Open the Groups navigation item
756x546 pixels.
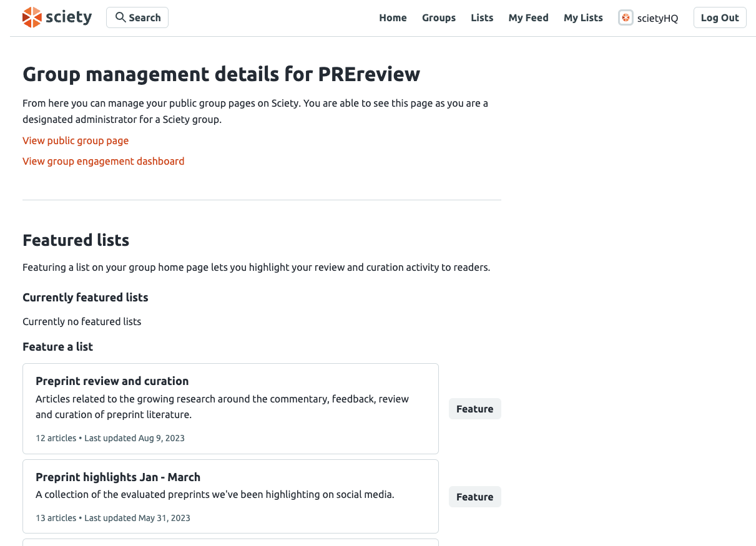coord(439,17)
